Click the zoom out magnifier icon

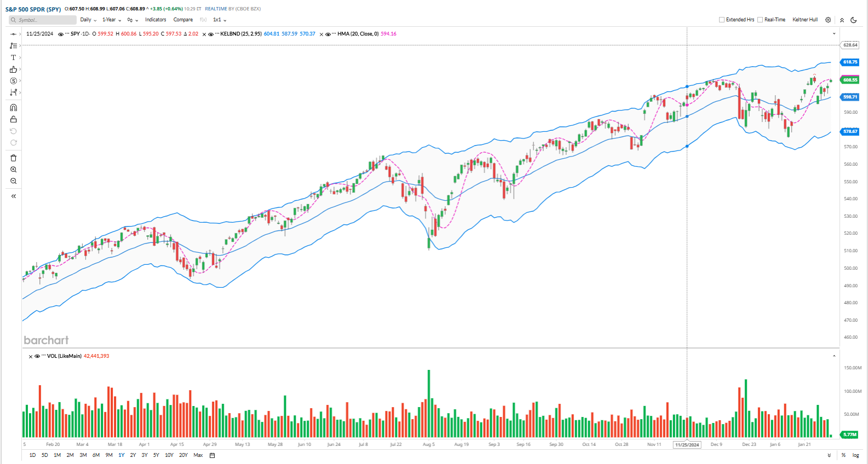click(13, 181)
